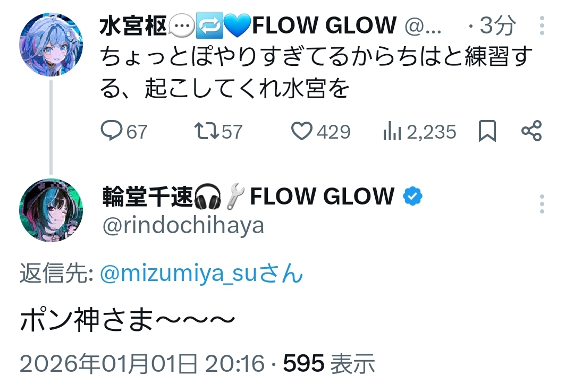Click the 水宮枢 FLOW GLOW display name
This screenshot has height=392, width=574.
coord(248,25)
